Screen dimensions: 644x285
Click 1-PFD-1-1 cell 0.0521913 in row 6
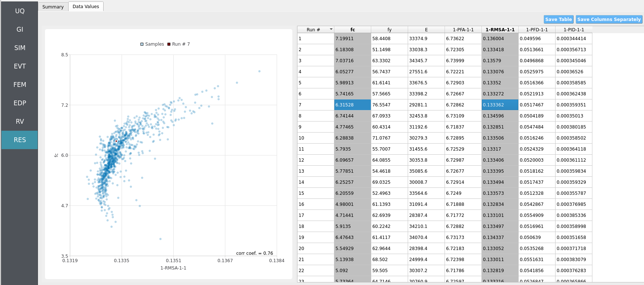[537, 94]
